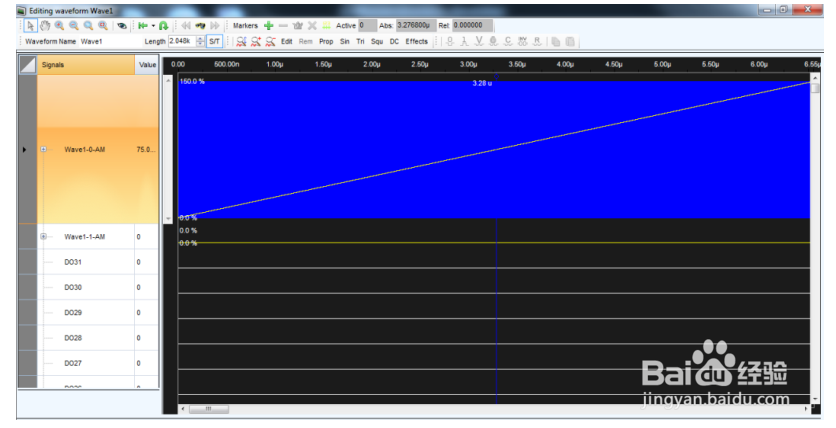836x428 pixels.
Task: Click the green loop arrow icon
Action: point(164,26)
